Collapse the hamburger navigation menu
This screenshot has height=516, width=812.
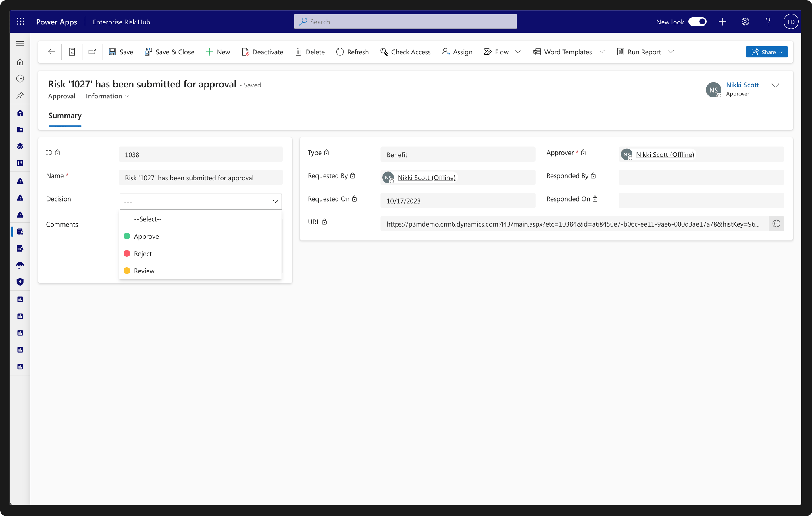[20, 43]
